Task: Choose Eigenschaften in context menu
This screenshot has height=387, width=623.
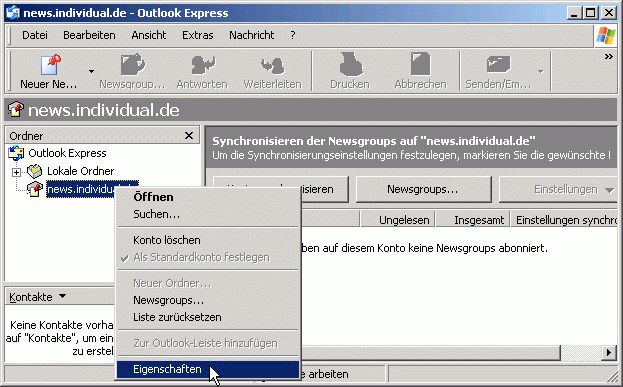Action: pyautogui.click(x=207, y=369)
